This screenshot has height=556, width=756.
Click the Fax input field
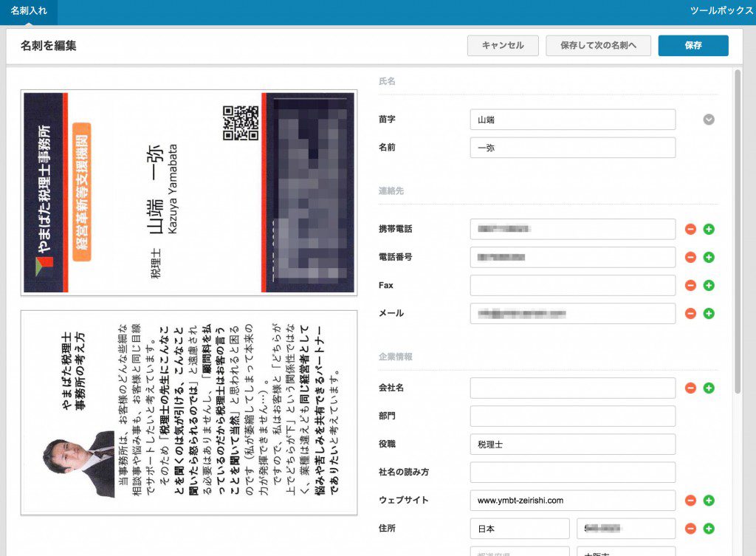point(573,285)
